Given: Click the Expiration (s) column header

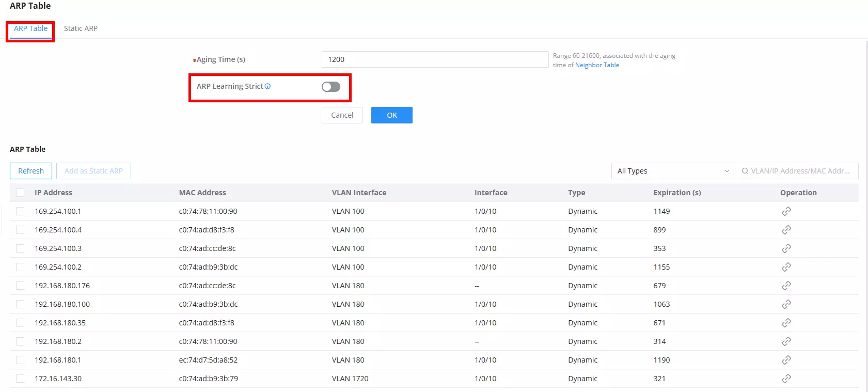Looking at the screenshot, I should pyautogui.click(x=677, y=193).
